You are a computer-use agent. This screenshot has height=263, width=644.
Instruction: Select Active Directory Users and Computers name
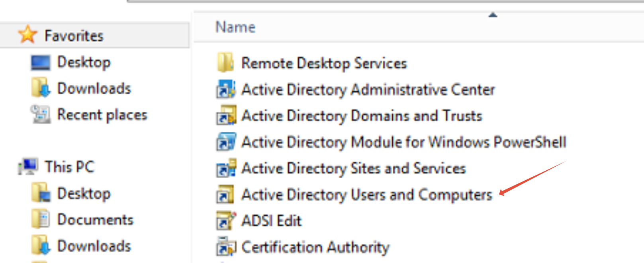click(x=367, y=195)
